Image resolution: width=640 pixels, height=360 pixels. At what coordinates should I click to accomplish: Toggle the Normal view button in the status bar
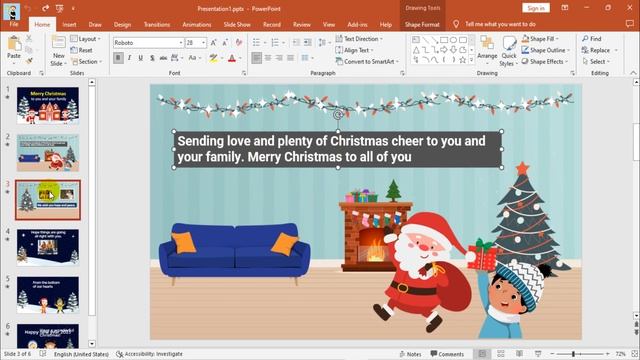(x=482, y=354)
